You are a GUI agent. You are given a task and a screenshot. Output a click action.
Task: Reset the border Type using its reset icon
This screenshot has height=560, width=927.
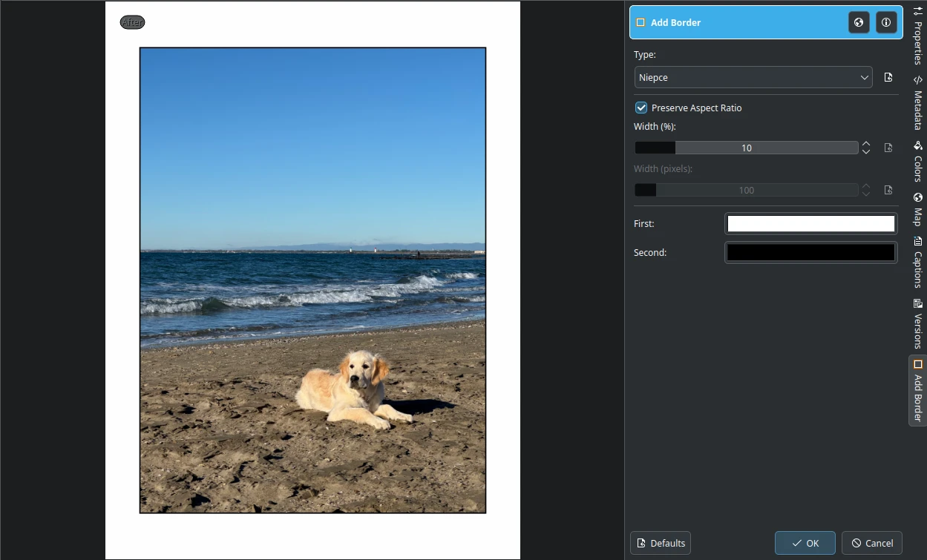(x=888, y=76)
